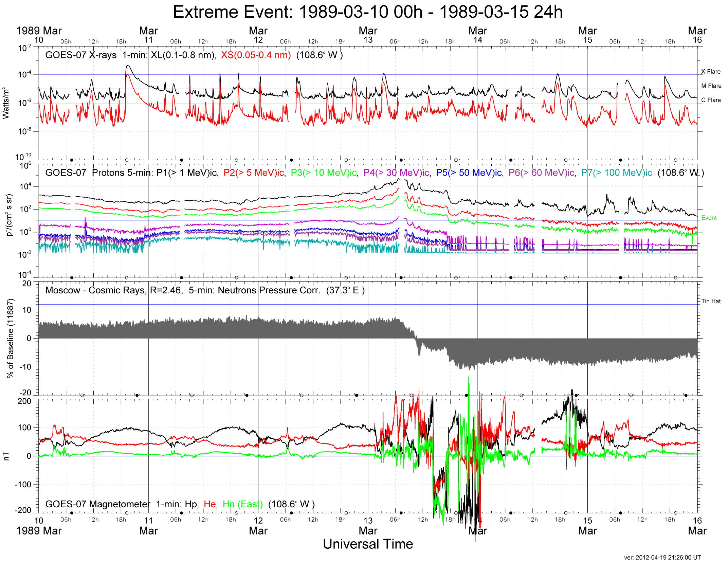Click the green Event threshold label

click(709, 218)
